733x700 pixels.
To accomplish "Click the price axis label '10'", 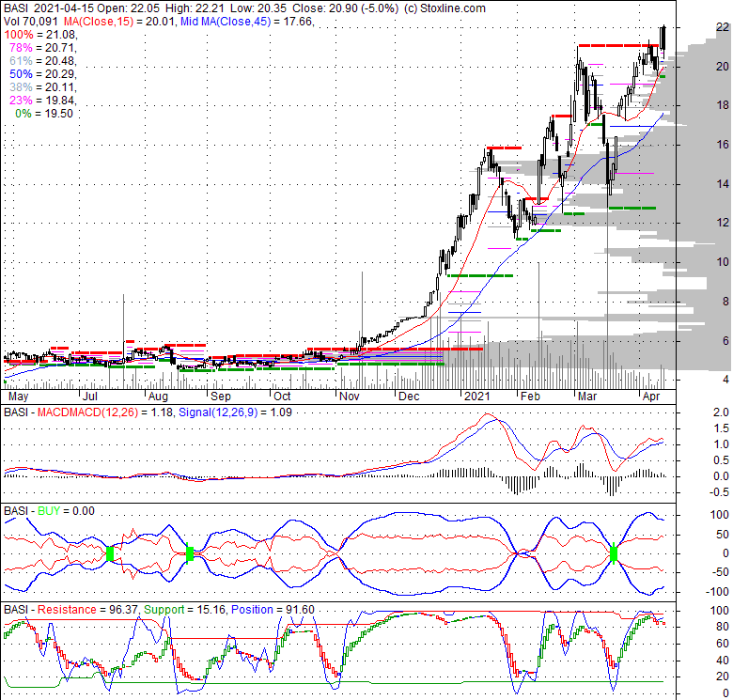I will (723, 262).
